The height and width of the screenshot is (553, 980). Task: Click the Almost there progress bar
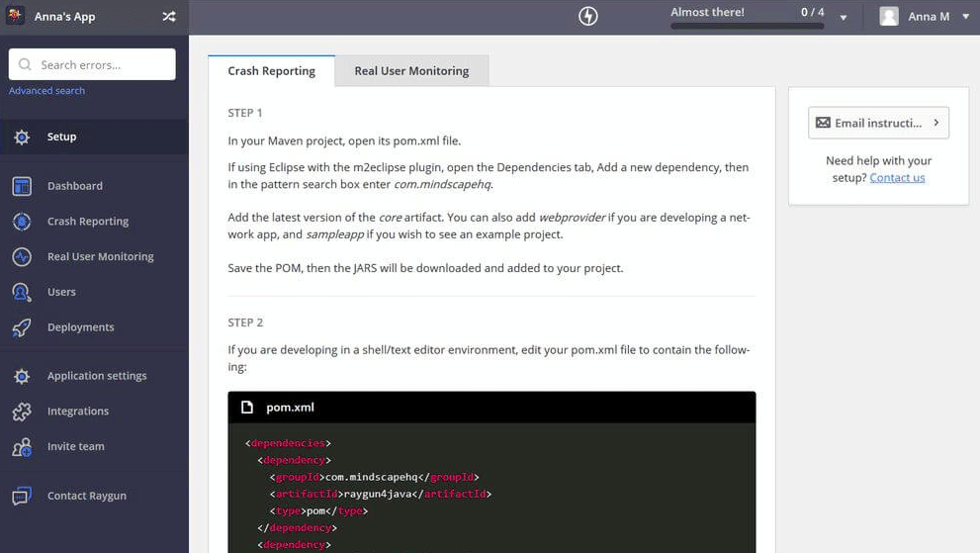point(747,27)
